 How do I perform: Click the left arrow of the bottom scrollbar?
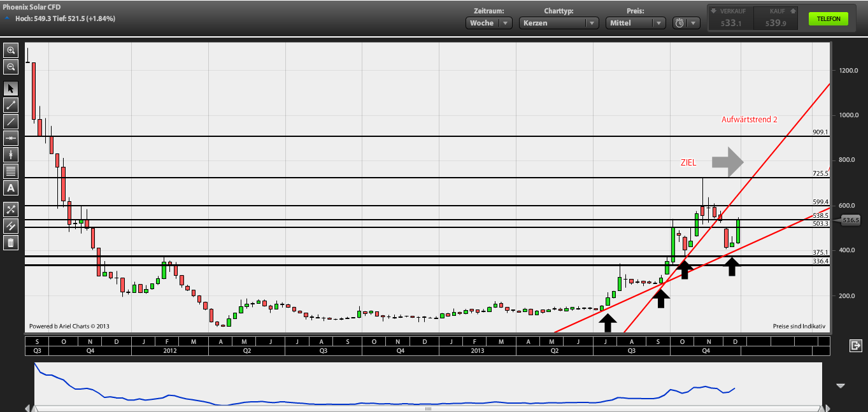coord(27,408)
